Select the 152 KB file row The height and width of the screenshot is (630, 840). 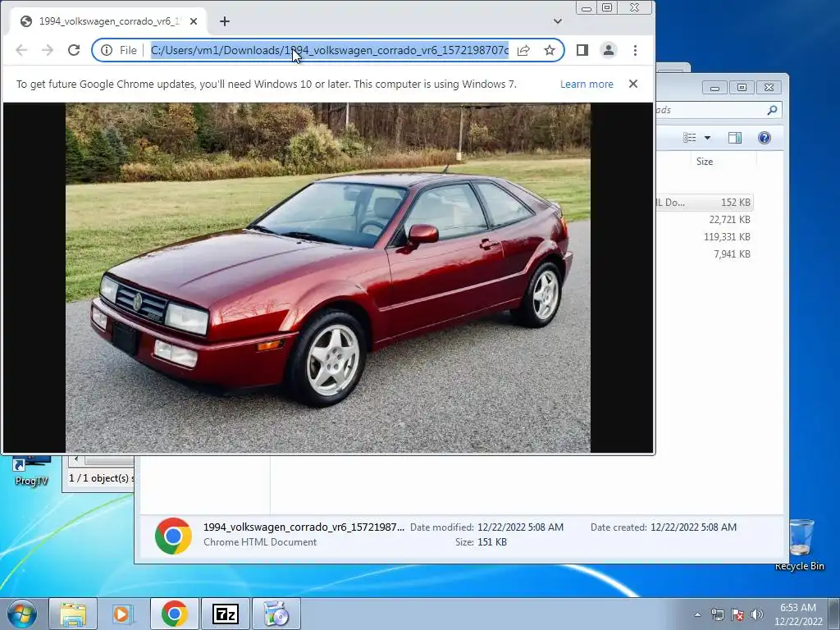click(x=705, y=203)
